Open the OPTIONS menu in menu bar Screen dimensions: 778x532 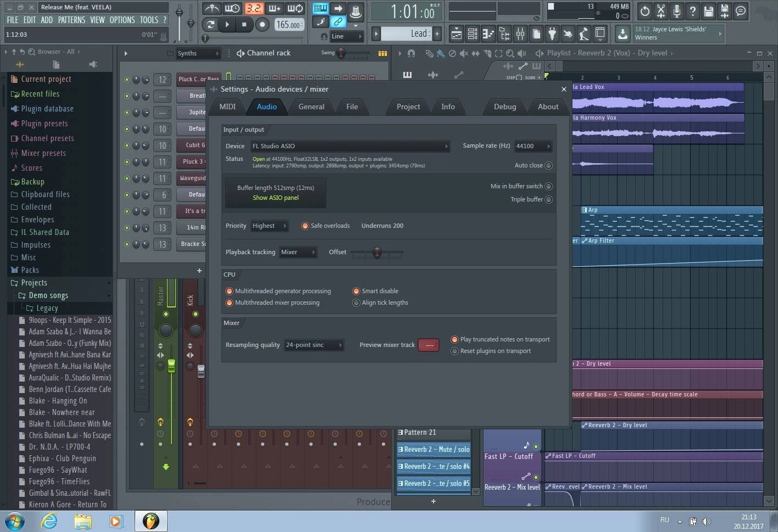(x=122, y=20)
